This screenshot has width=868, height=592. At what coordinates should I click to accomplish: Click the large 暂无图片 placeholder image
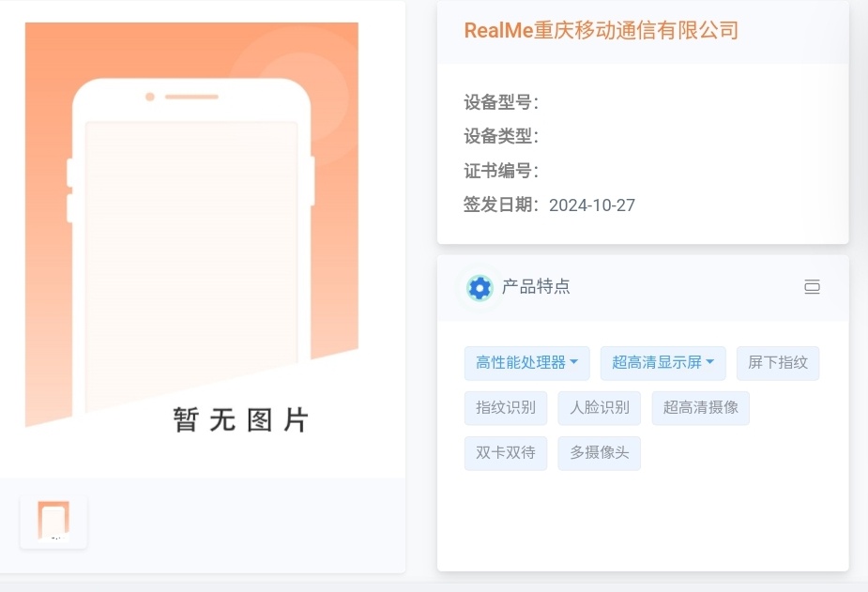pyautogui.click(x=191, y=227)
